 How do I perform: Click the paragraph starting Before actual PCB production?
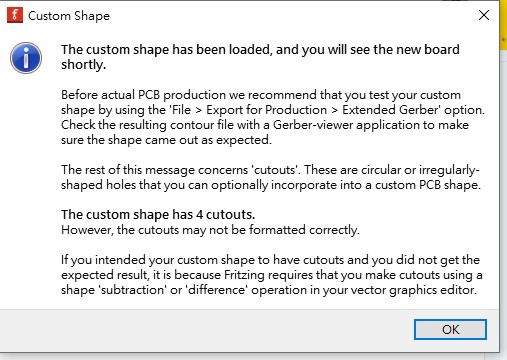pos(273,117)
